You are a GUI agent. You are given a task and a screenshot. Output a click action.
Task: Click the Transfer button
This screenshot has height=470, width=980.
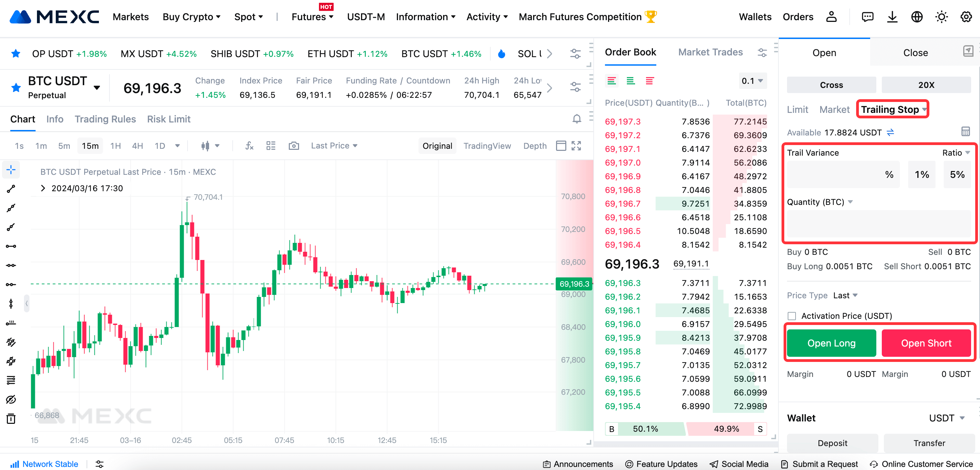pos(929,443)
